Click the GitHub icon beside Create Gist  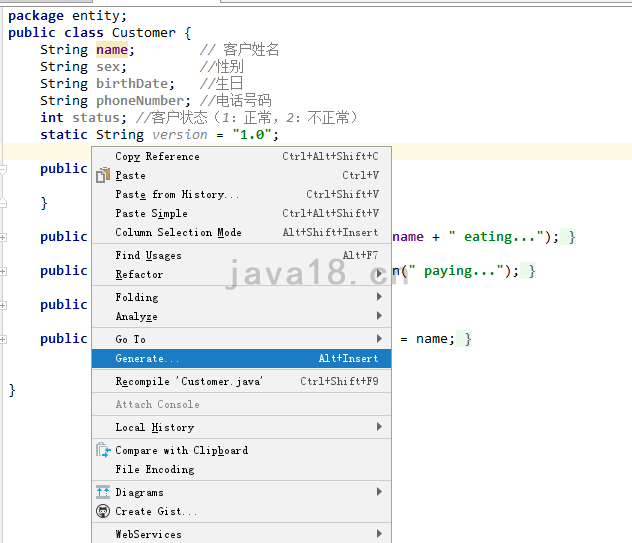(102, 511)
